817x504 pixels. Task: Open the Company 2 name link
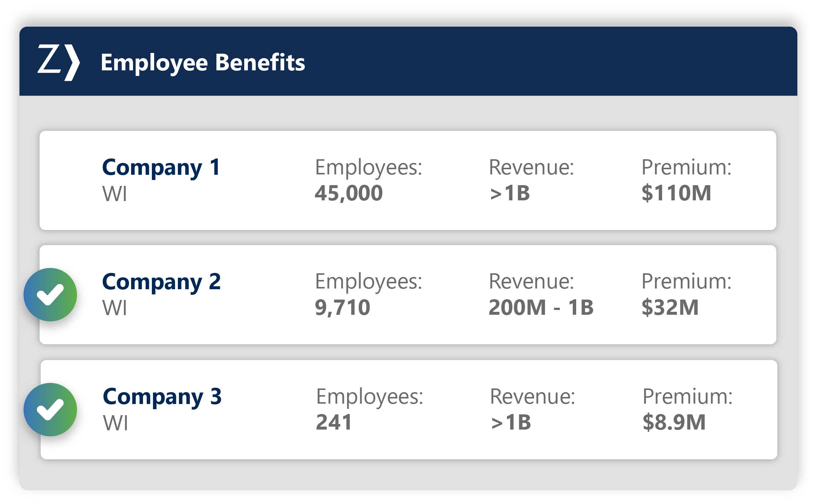tap(161, 282)
